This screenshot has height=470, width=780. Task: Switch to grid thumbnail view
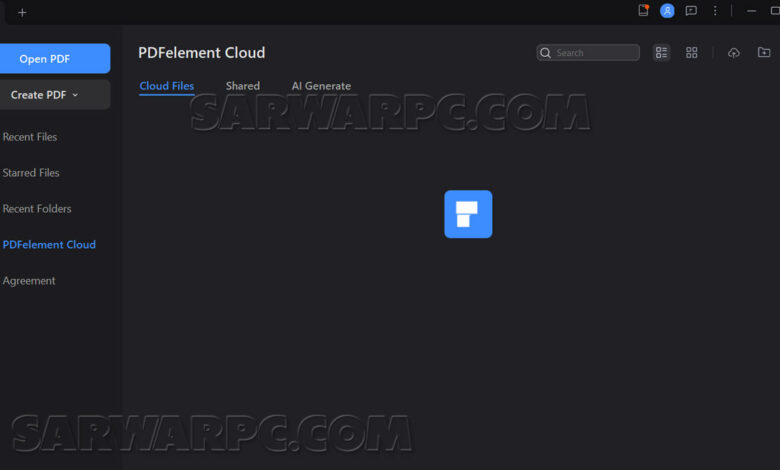pyautogui.click(x=691, y=52)
